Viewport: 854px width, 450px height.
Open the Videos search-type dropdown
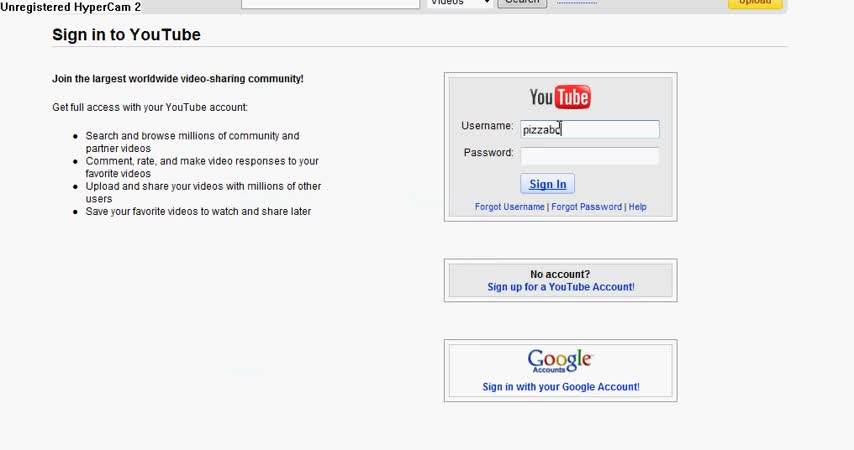point(459,3)
